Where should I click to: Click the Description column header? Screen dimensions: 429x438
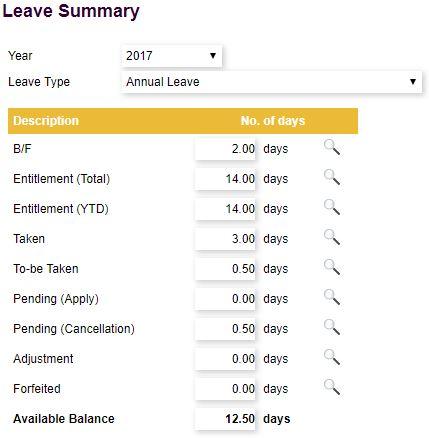tap(46, 121)
